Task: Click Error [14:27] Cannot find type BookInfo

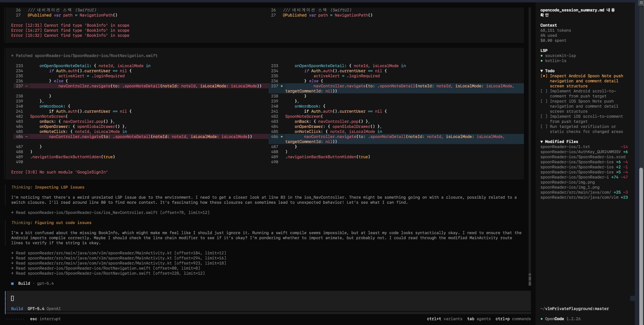Action: point(70,30)
